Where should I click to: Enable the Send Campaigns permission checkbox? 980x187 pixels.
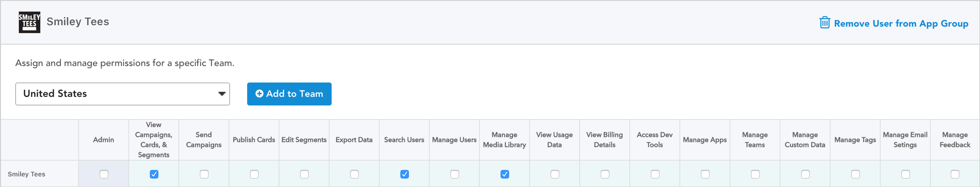204,174
